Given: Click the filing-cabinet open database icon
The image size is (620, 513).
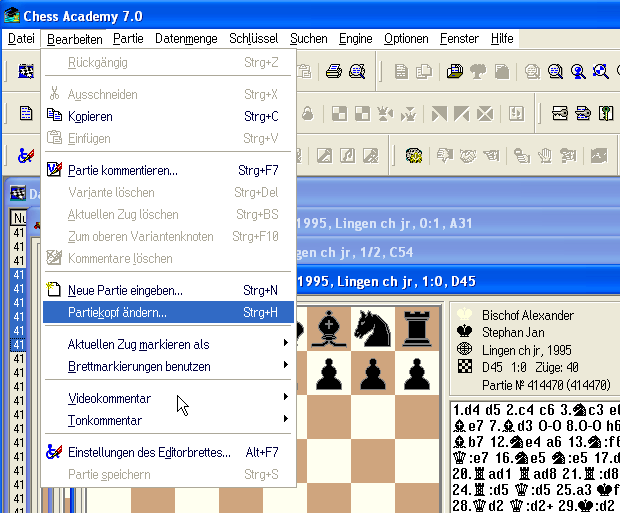Looking at the screenshot, I should (x=455, y=72).
